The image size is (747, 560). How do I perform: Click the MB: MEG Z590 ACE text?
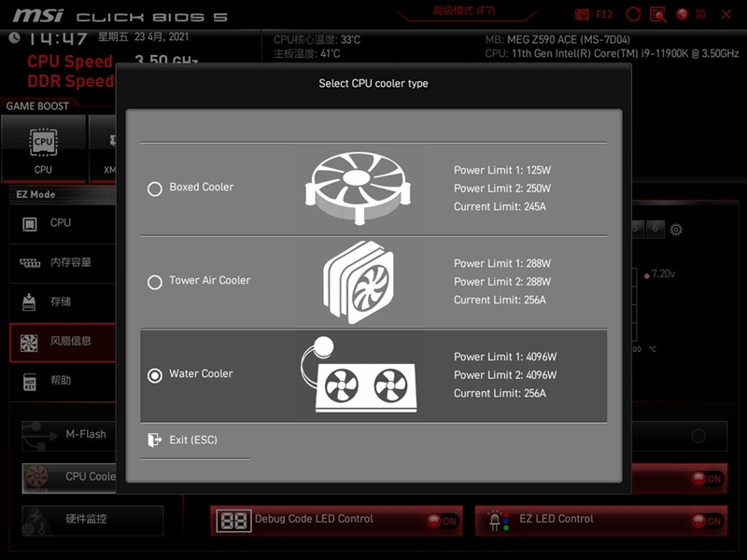[557, 39]
